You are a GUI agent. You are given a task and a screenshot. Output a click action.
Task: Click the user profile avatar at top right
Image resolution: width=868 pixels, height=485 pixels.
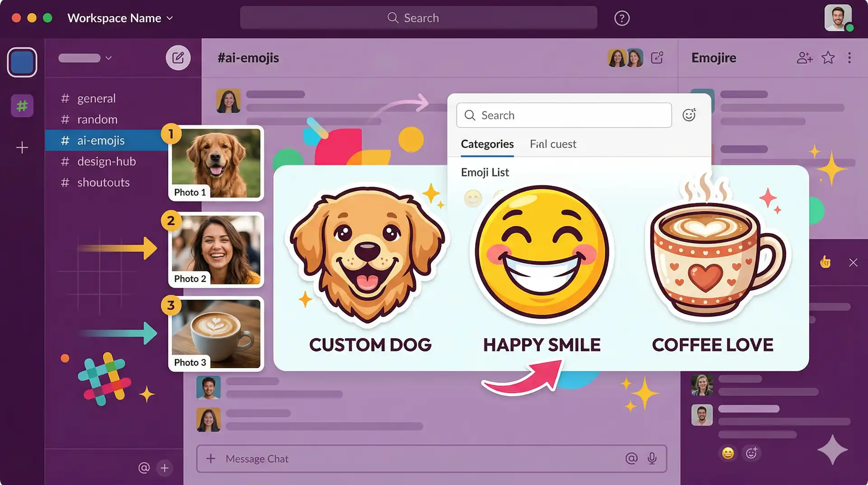coord(838,18)
